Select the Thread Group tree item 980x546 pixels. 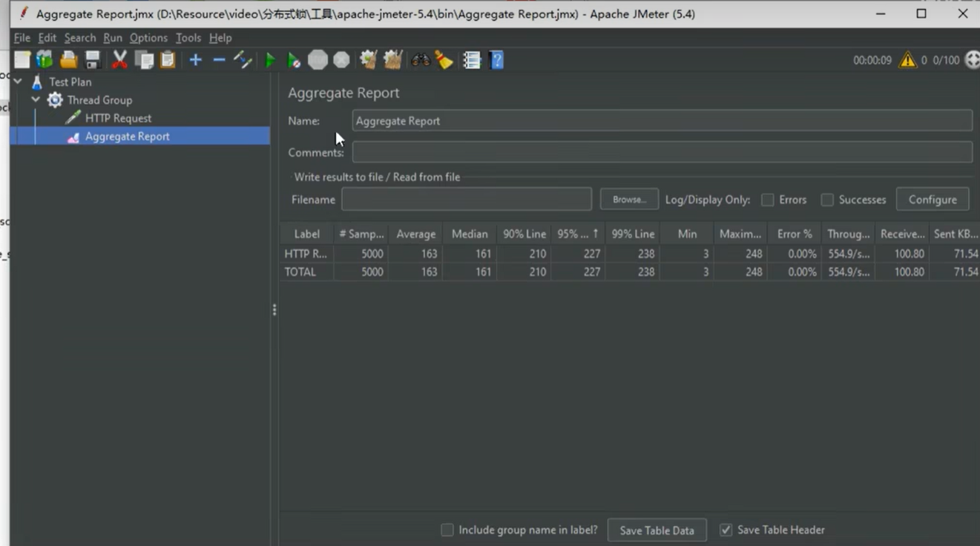click(99, 100)
